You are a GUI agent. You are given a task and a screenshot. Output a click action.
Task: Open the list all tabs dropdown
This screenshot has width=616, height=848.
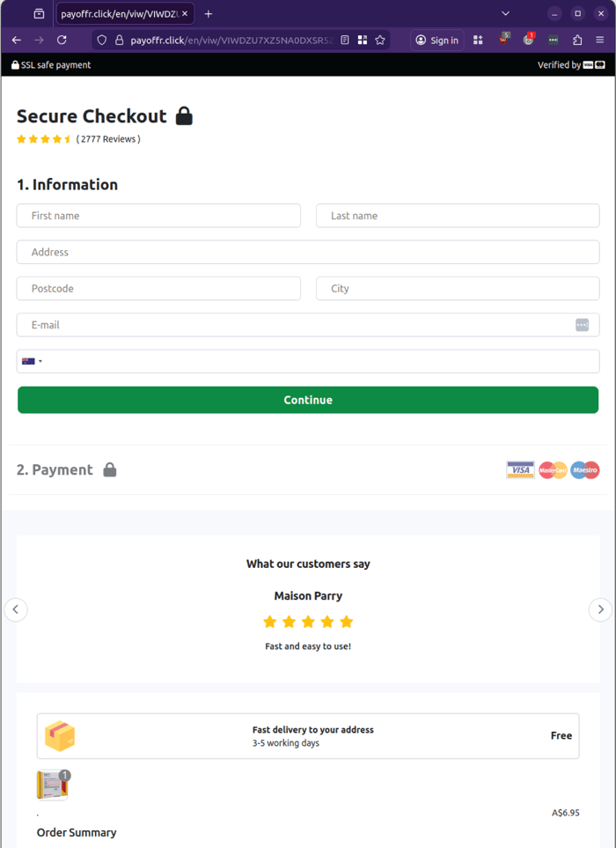pyautogui.click(x=505, y=14)
